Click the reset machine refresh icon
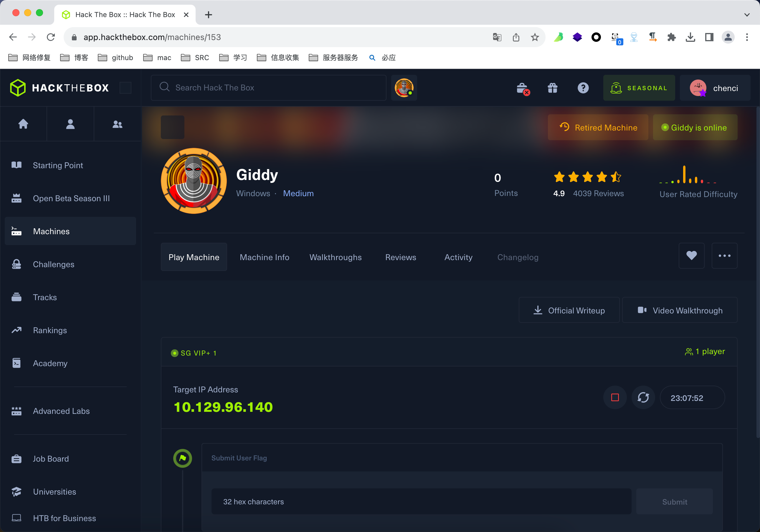 tap(643, 397)
